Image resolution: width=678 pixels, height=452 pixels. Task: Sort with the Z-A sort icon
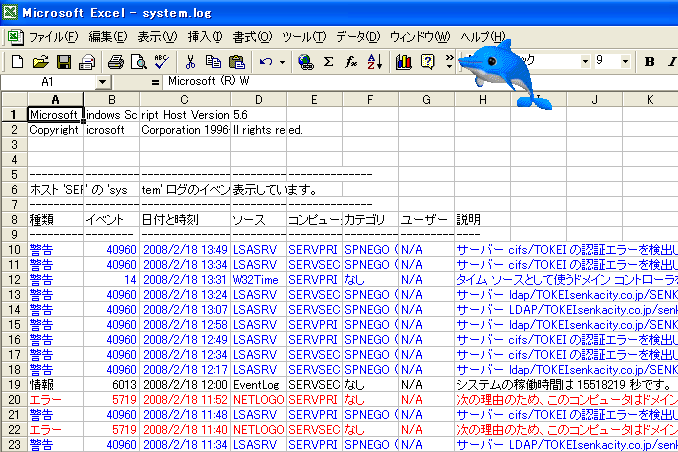pos(374,62)
